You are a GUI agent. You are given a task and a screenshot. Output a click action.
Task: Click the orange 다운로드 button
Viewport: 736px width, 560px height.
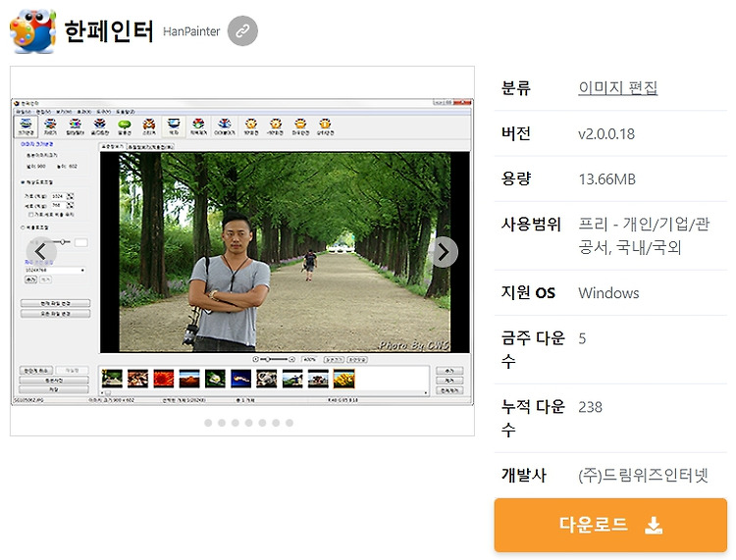coord(610,525)
